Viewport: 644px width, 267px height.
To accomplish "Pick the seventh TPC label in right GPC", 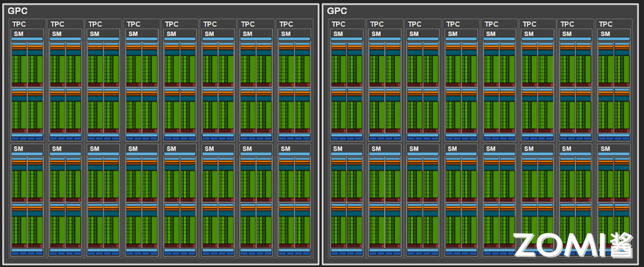I will pyautogui.click(x=568, y=24).
